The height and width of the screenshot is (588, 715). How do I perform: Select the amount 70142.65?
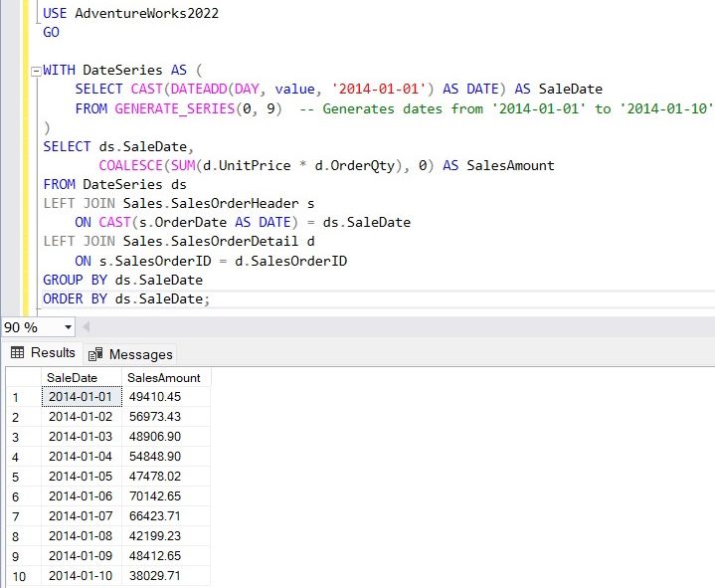(x=166, y=495)
